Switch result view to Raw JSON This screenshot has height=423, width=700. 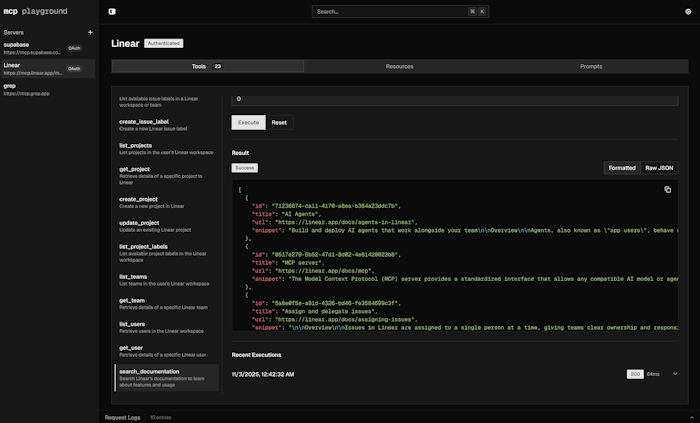point(658,168)
